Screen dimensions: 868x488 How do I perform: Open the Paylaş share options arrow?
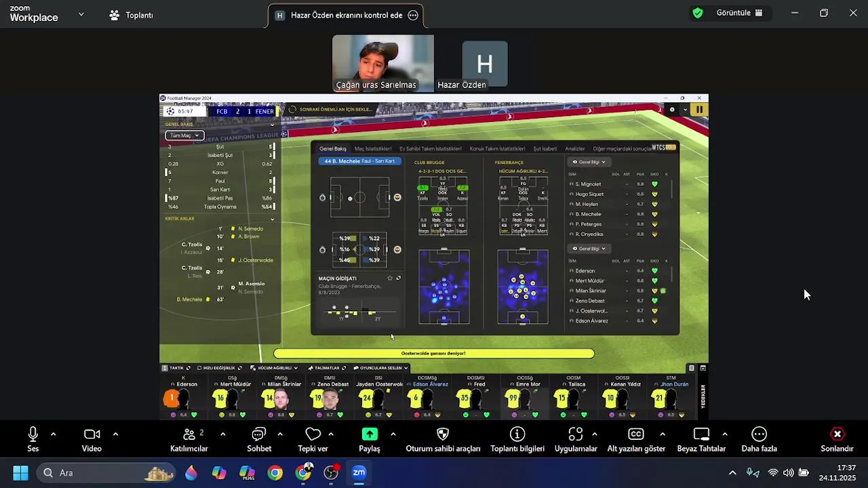tap(393, 434)
